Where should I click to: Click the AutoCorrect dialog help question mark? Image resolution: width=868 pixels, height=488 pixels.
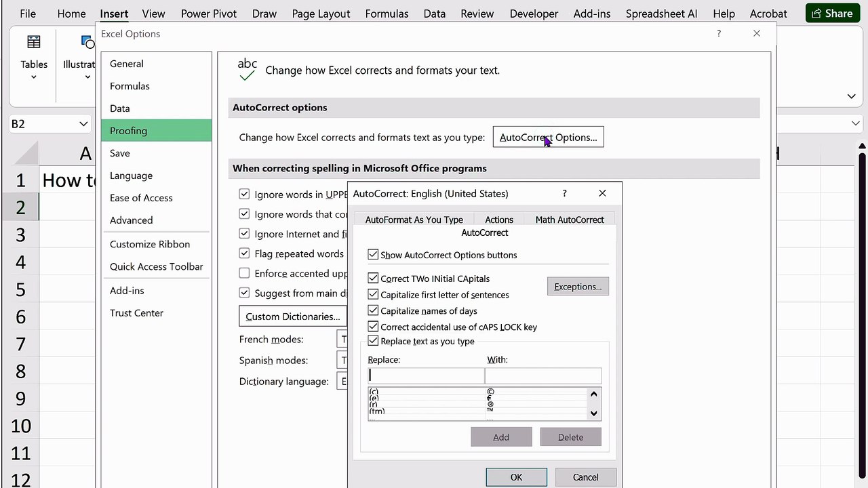point(564,193)
